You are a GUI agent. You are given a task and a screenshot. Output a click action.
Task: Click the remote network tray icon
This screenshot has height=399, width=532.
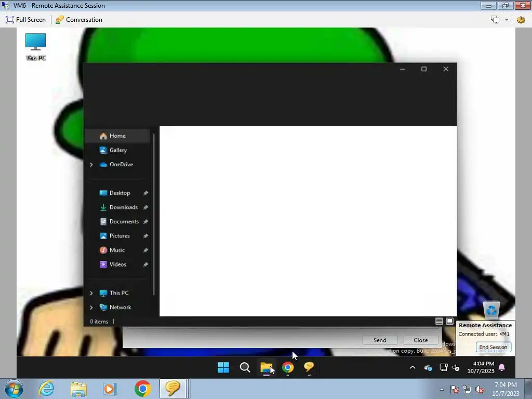point(444,367)
